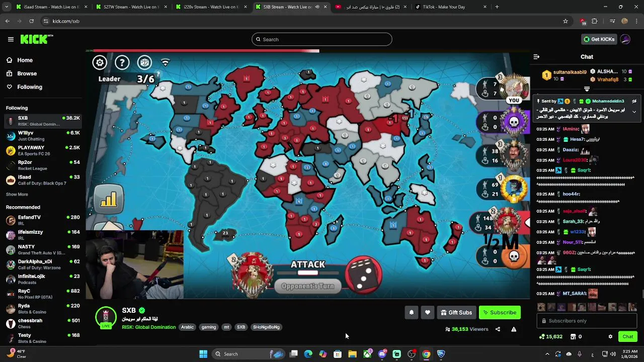
Task: Open Microsoft Edge from the taskbar
Action: click(x=308, y=354)
